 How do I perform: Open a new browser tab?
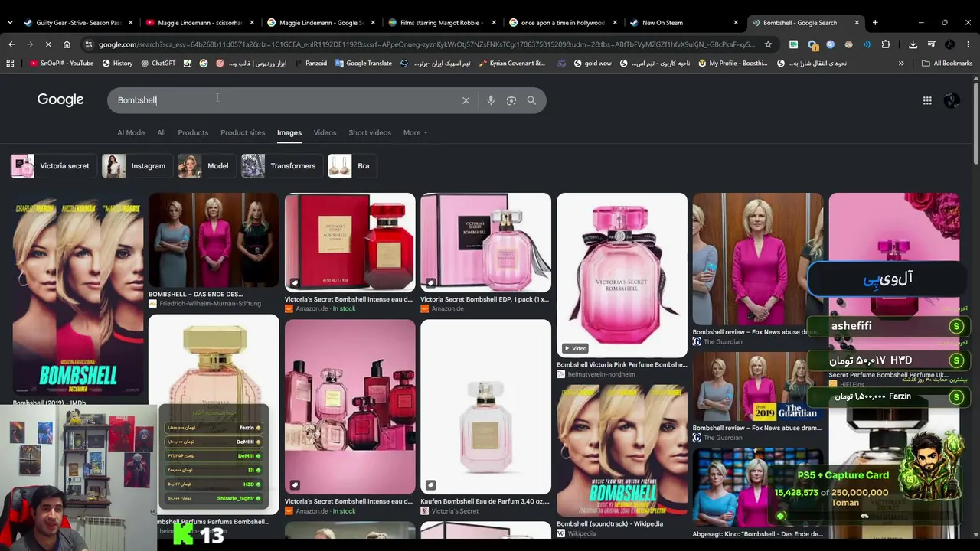point(875,23)
